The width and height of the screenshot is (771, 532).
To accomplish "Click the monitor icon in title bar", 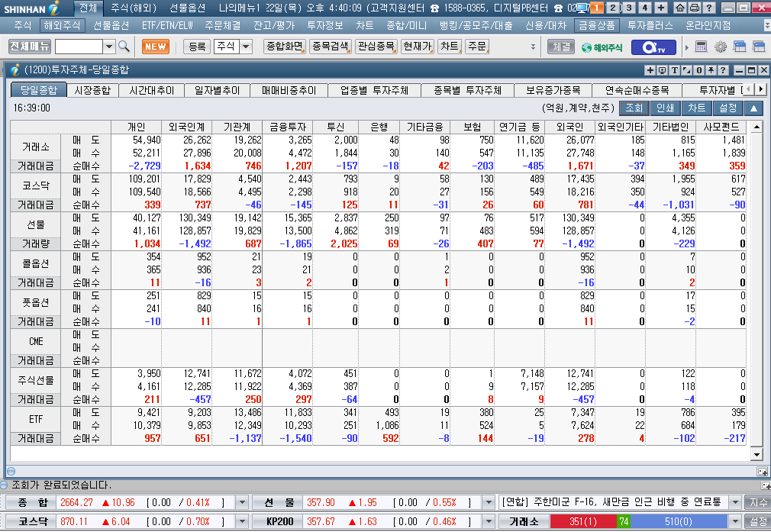I will pyautogui.click(x=582, y=8).
